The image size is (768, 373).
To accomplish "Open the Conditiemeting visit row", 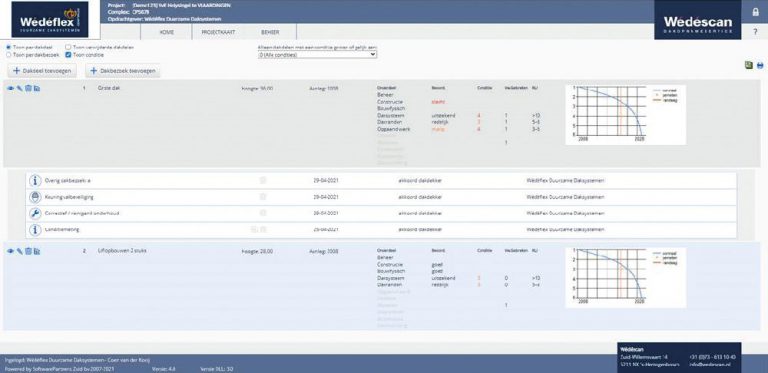I will [x=381, y=230].
